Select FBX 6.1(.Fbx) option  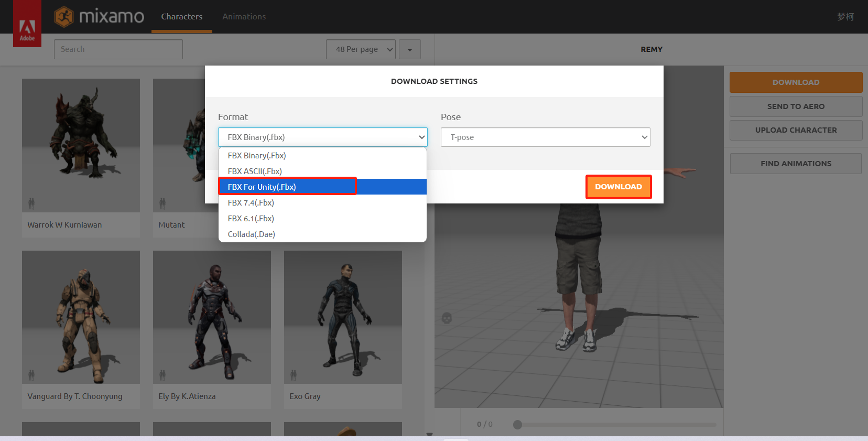pyautogui.click(x=322, y=219)
